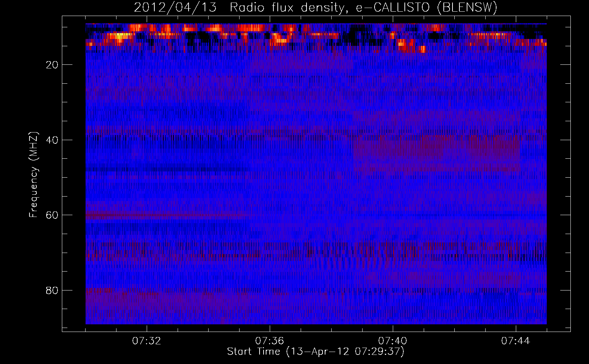Select the '20' frequency axis label
Screen dimensions: 589x364
click(52, 65)
